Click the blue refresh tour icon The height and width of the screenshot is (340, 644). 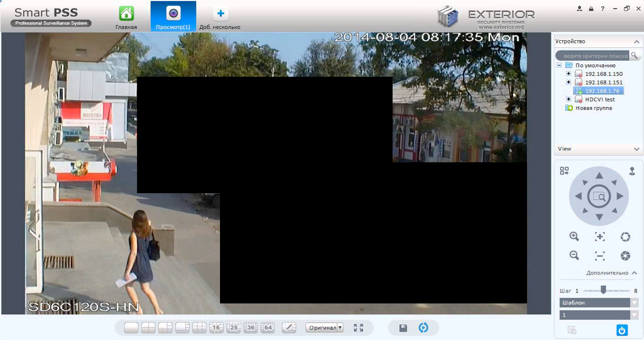(423, 328)
